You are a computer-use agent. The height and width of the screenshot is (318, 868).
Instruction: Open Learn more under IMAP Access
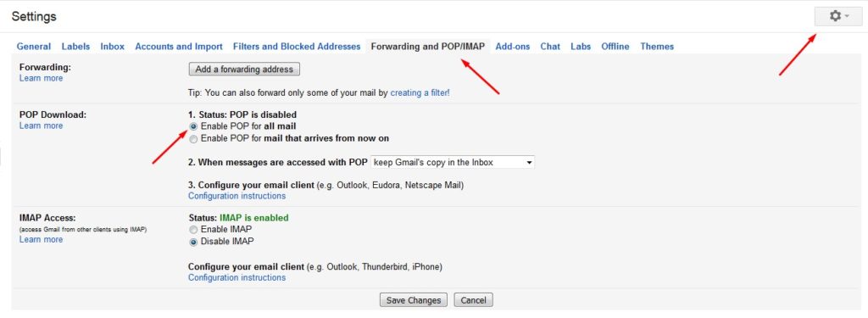41,239
